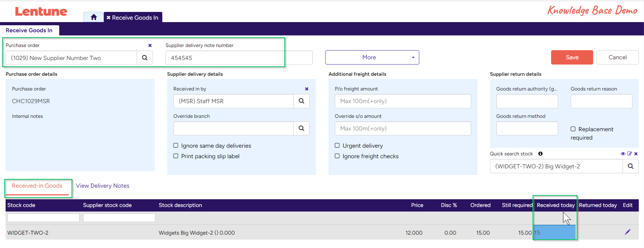Click Received today cell with 15

[555, 233]
